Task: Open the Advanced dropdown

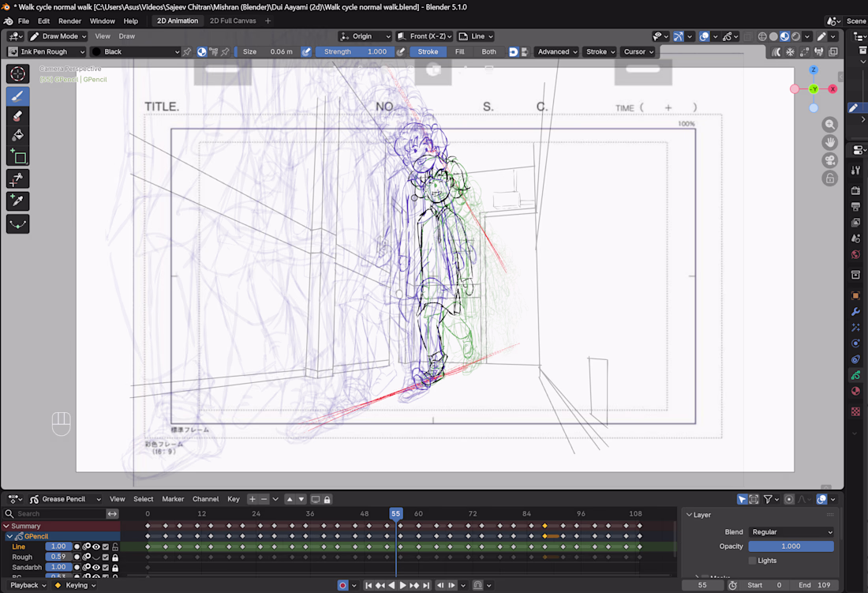Action: pyautogui.click(x=557, y=51)
